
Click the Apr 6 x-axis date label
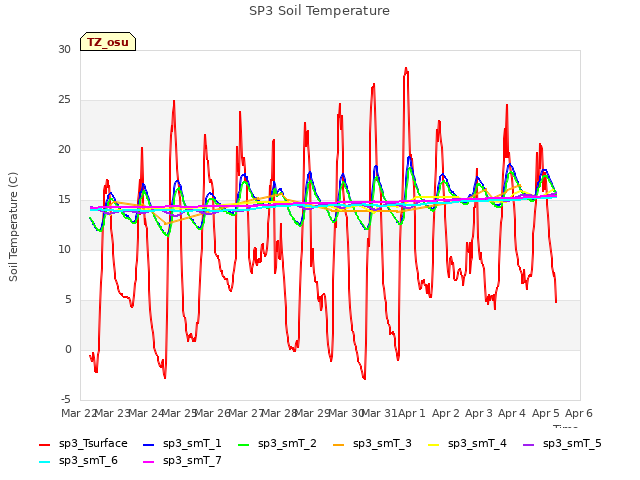pos(579,413)
